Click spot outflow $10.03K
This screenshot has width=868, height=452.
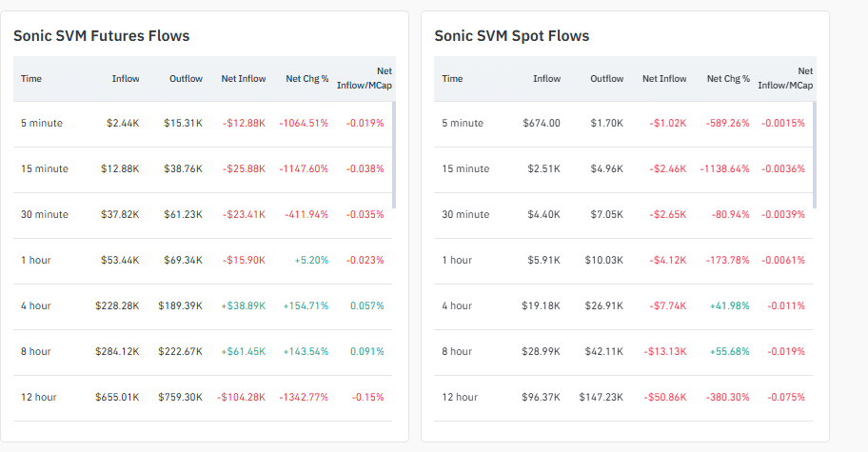pos(604,260)
